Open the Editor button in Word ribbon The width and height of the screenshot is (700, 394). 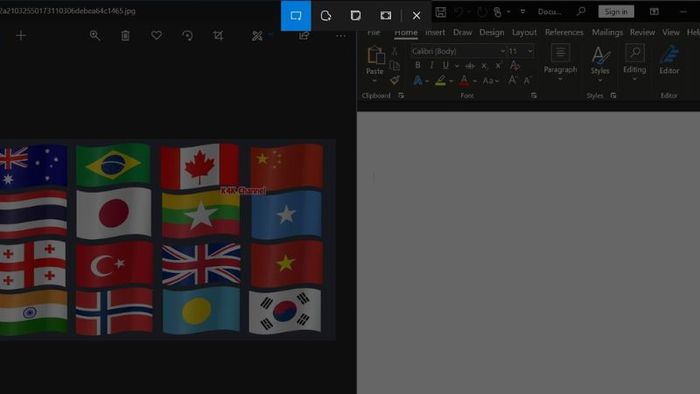tap(669, 60)
